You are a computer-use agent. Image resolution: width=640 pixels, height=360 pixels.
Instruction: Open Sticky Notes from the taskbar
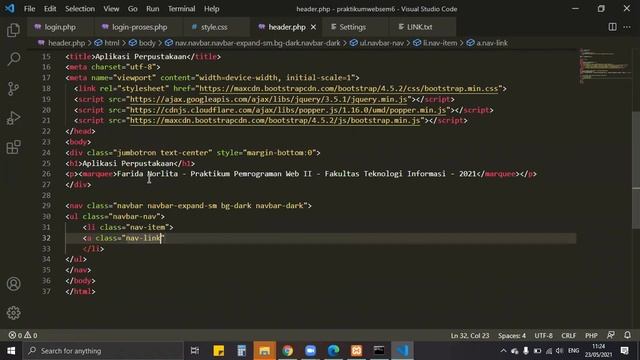tap(218, 351)
